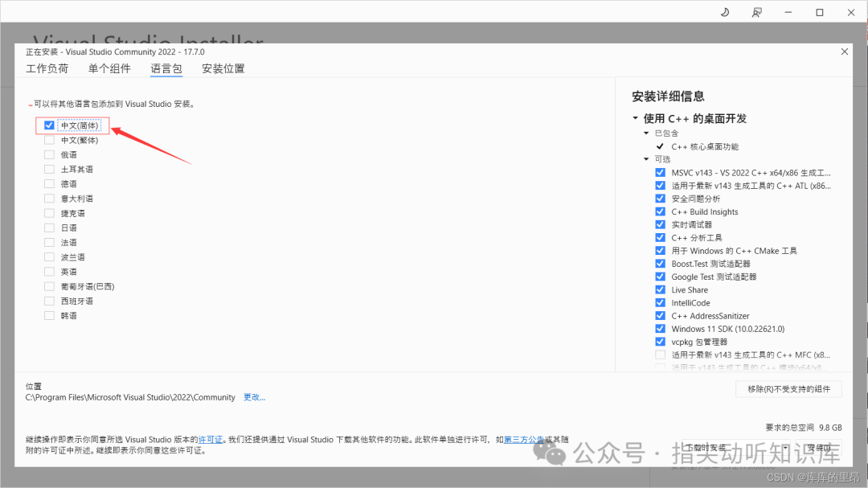Check the 俄语 language checkbox
Viewport: 868px width, 488px height.
tap(49, 154)
